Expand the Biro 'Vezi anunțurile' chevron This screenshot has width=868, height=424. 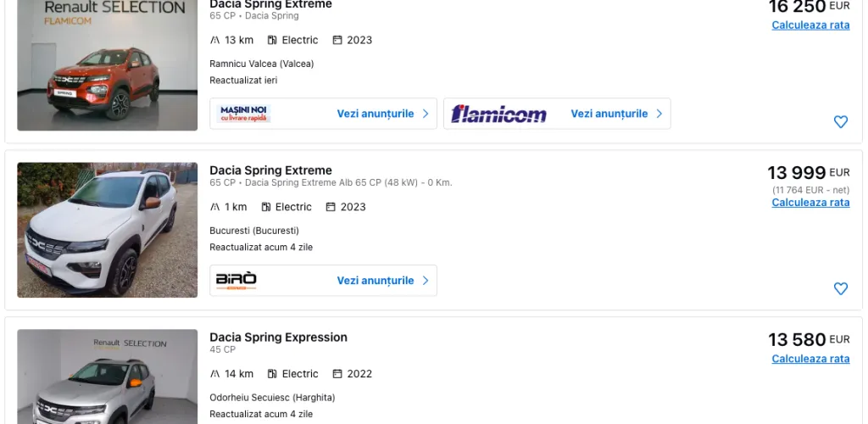(x=426, y=281)
